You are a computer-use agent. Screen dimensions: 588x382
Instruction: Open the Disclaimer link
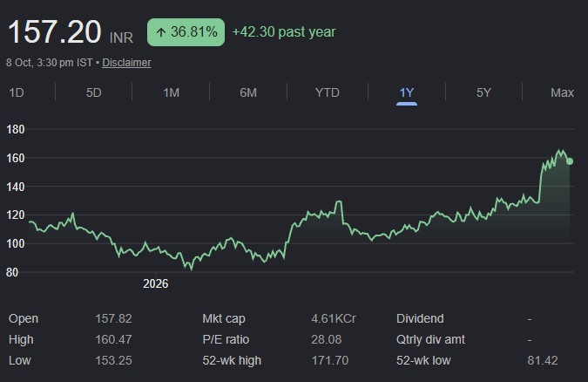point(126,62)
